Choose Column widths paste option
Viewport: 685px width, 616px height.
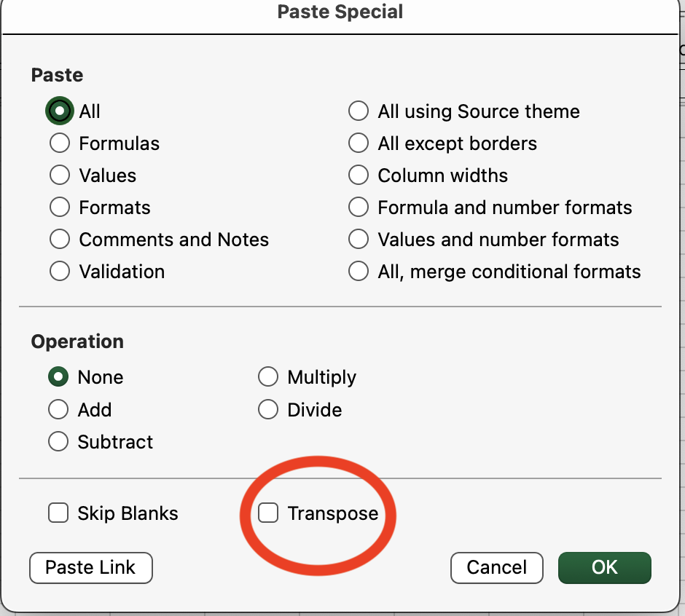click(359, 175)
